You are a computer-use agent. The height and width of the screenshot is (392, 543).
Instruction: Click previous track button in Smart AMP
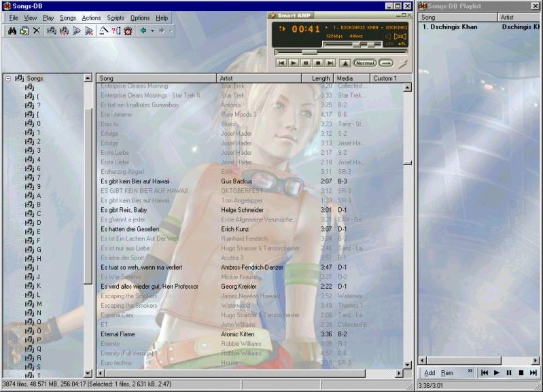(x=281, y=63)
